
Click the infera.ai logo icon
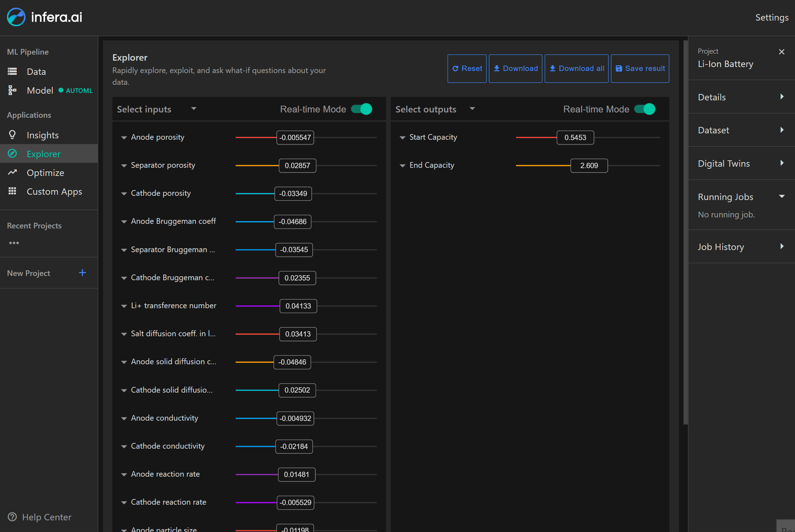tap(16, 17)
